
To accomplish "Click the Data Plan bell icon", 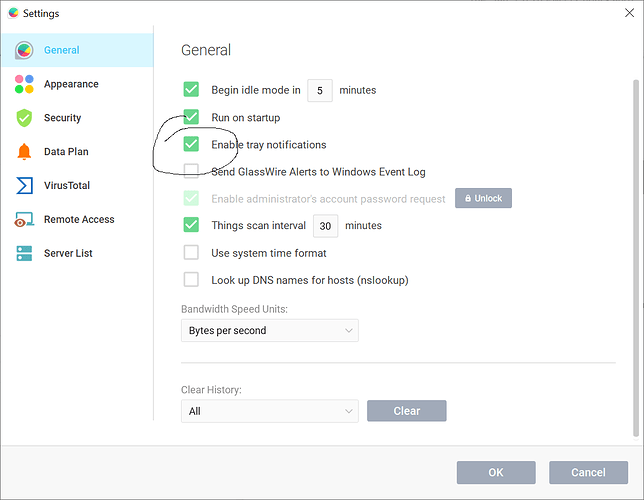I will [x=24, y=152].
